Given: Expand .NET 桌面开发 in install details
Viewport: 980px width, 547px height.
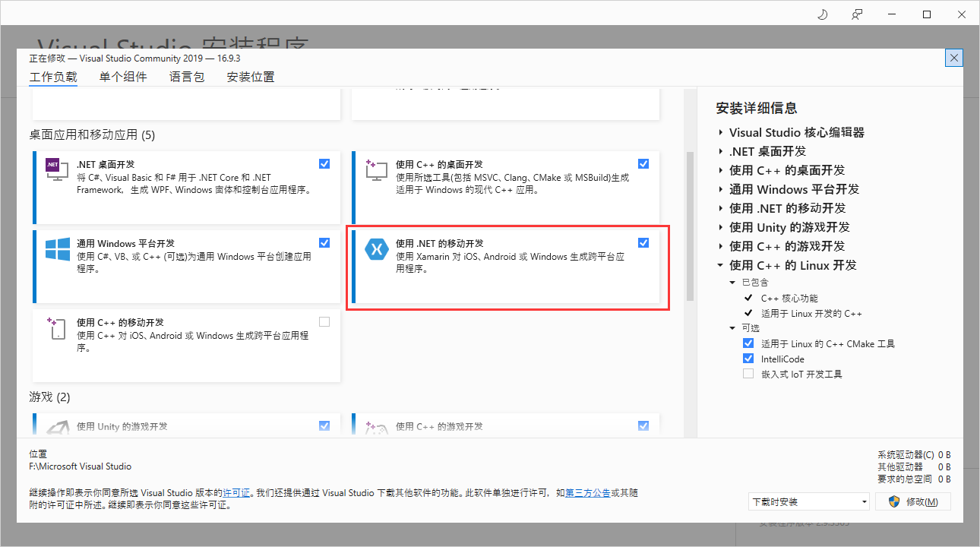Looking at the screenshot, I should point(720,151).
